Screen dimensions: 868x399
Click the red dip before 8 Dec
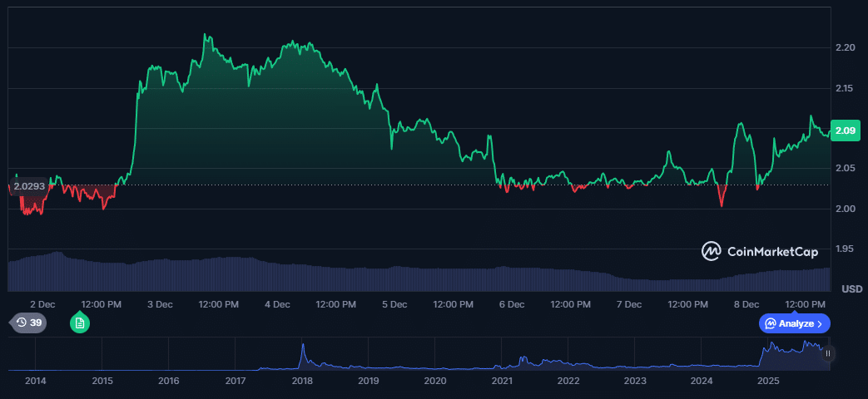[x=722, y=204]
